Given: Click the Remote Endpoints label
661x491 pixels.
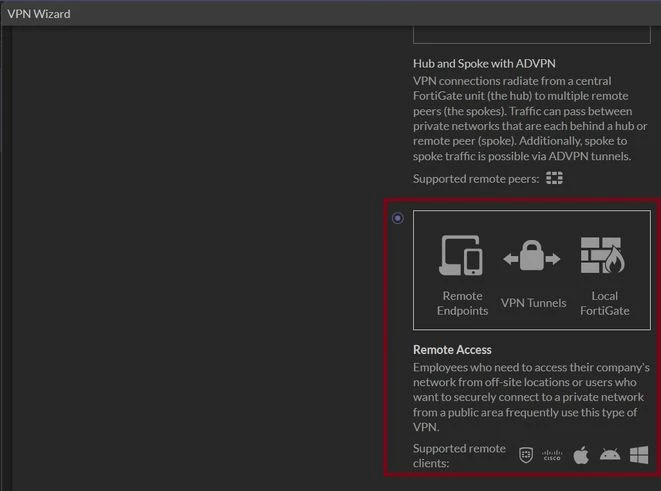Looking at the screenshot, I should pos(462,303).
